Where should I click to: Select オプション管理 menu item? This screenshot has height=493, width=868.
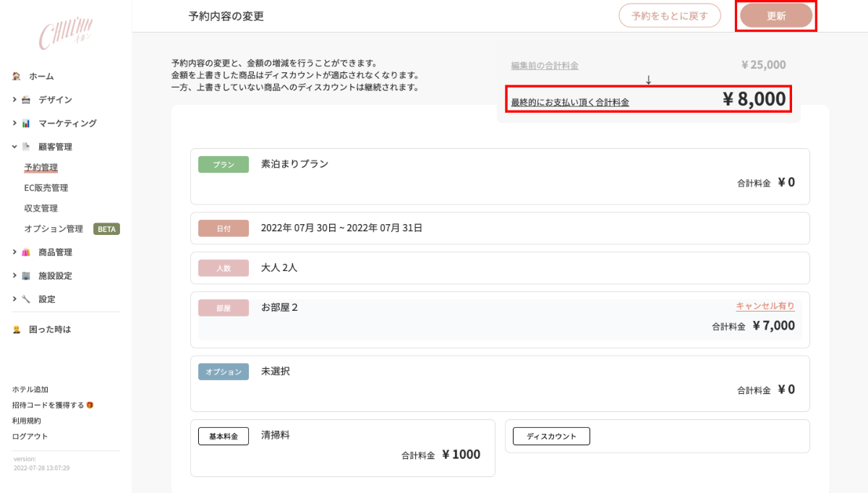tap(54, 229)
